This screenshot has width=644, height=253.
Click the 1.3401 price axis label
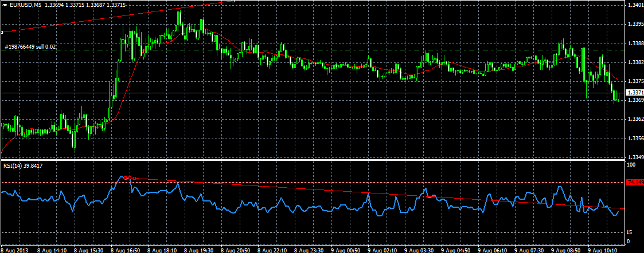click(635, 5)
